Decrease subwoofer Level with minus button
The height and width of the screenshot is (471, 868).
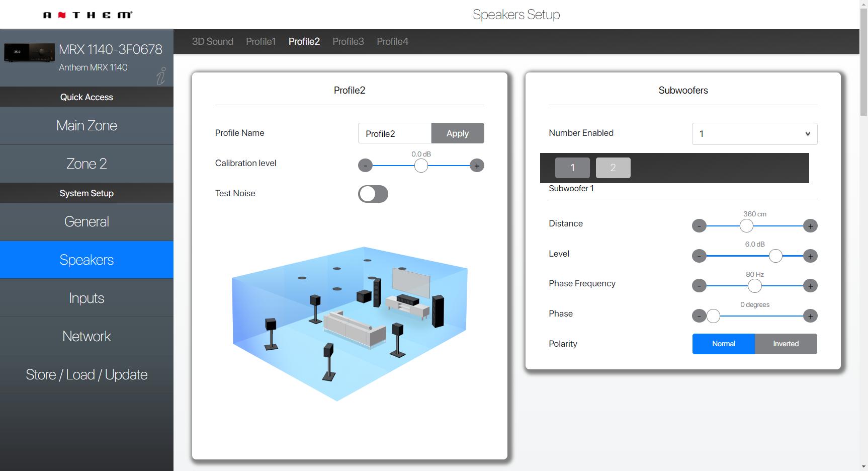click(x=700, y=256)
